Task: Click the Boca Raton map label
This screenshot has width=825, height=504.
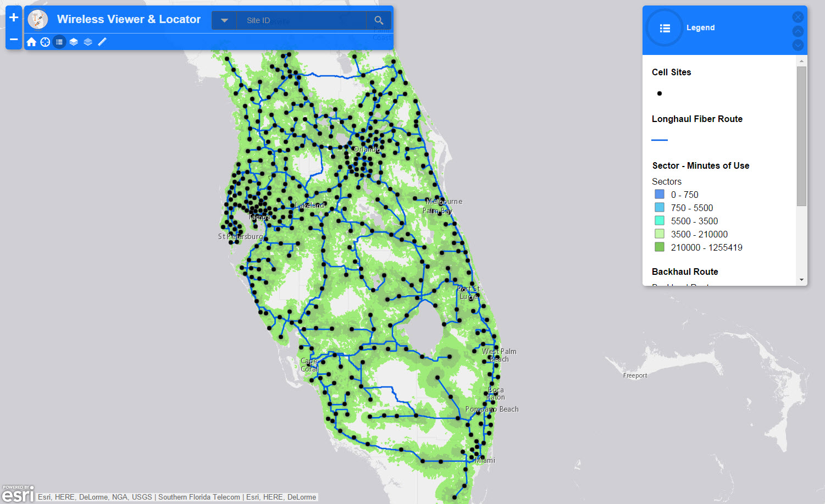Action: [496, 394]
